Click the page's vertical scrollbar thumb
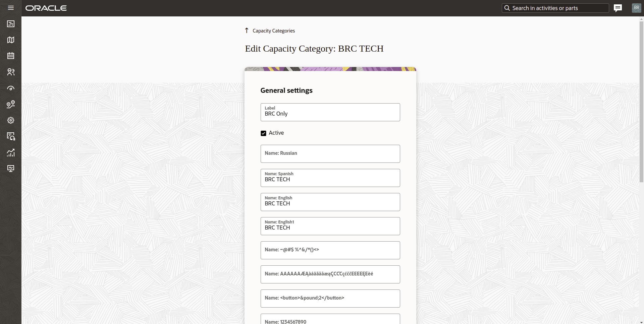644x324 pixels. [x=641, y=101]
